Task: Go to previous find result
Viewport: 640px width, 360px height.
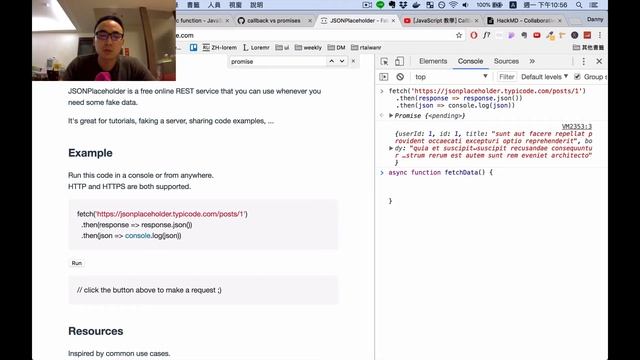Action: [x=331, y=61]
